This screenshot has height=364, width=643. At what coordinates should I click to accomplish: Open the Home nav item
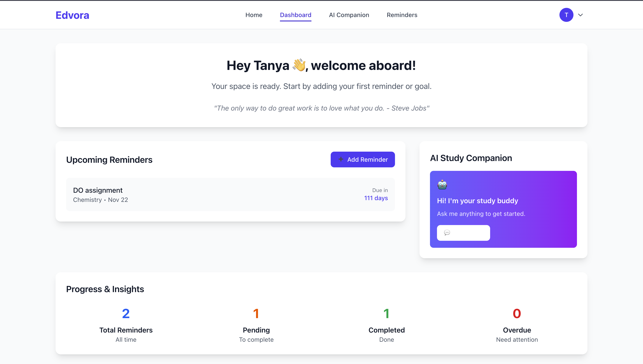(254, 15)
